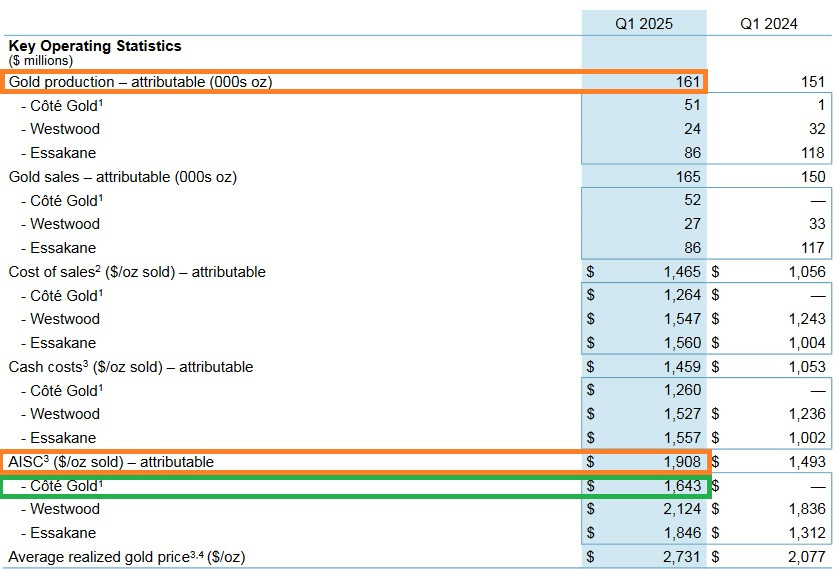Select "Gold production – attributable (000s oz)" row label
The image size is (836, 569).
(141, 82)
